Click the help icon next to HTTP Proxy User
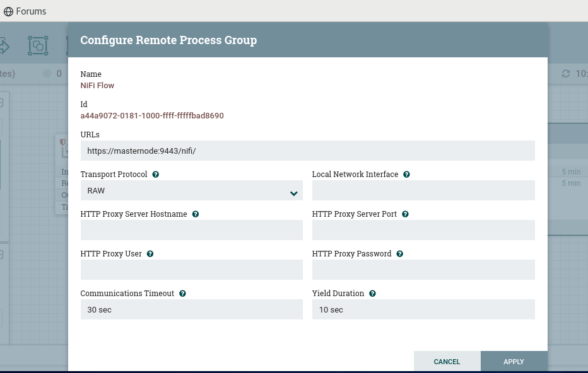This screenshot has height=373, width=588. click(150, 254)
